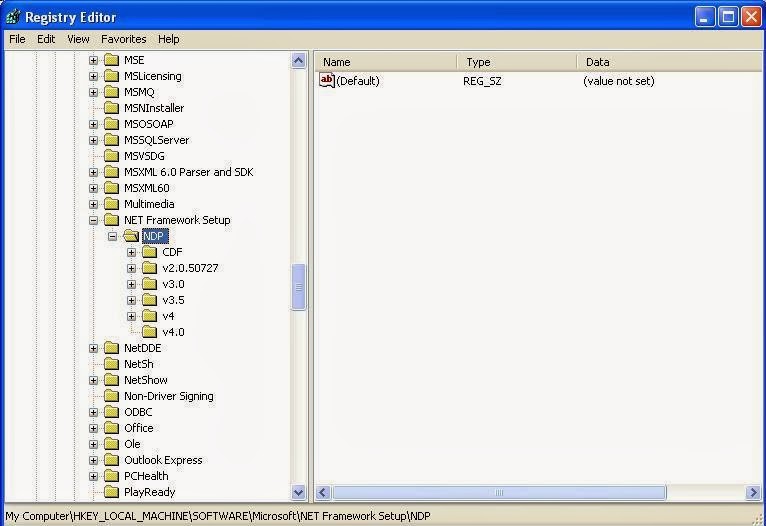Select the Outlook Express key label

163,460
